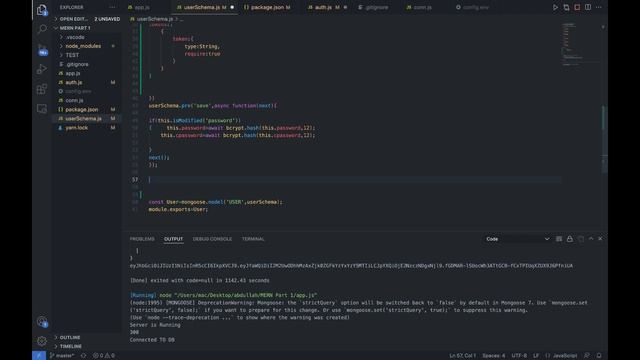
Task: Open remote window indicator in status bar
Action: 39,356
